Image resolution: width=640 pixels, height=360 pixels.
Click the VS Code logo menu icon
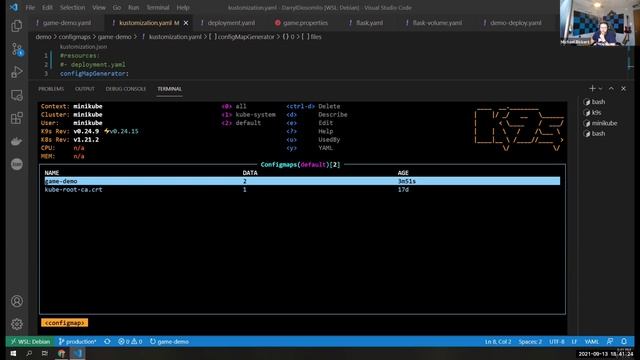point(13,7)
